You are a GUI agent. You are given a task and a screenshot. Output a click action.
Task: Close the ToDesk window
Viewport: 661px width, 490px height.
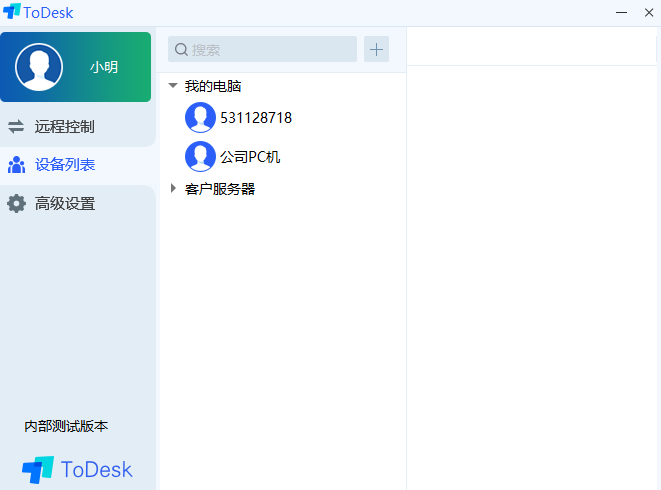click(649, 13)
